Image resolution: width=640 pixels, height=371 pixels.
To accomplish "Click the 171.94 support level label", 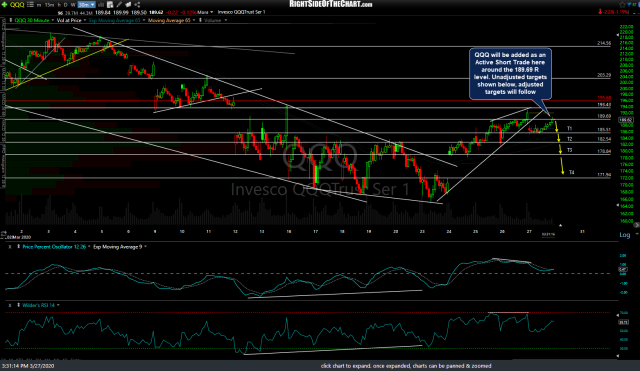I will [604, 175].
